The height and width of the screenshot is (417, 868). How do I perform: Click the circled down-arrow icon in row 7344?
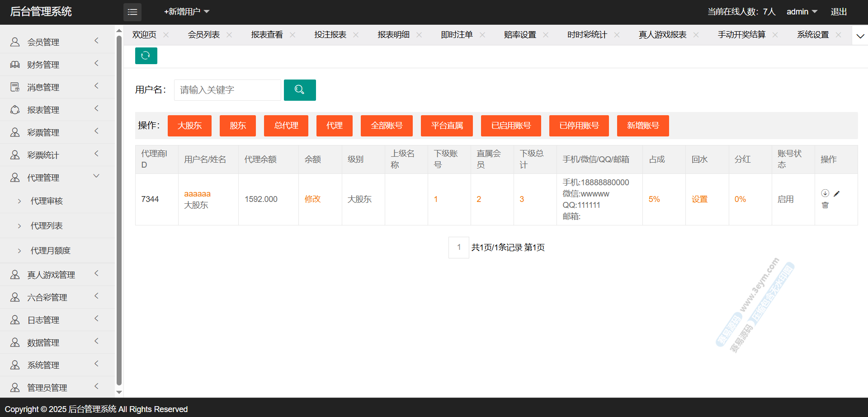[825, 193]
